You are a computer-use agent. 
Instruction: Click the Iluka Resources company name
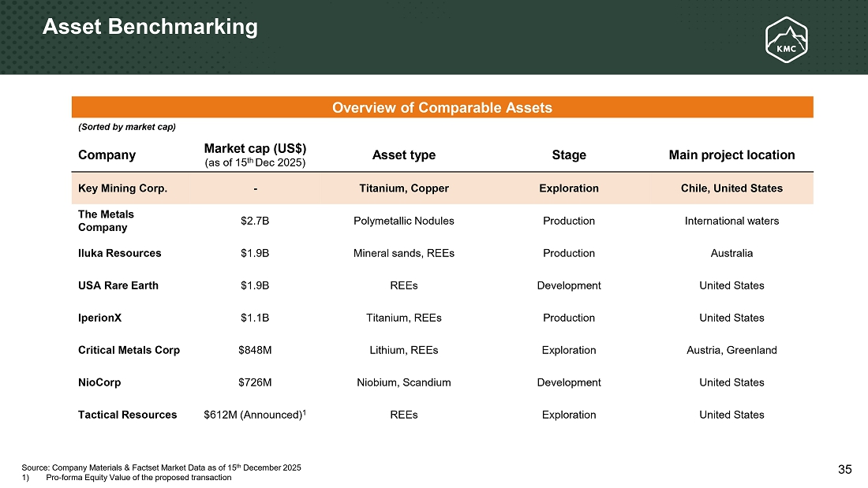119,253
